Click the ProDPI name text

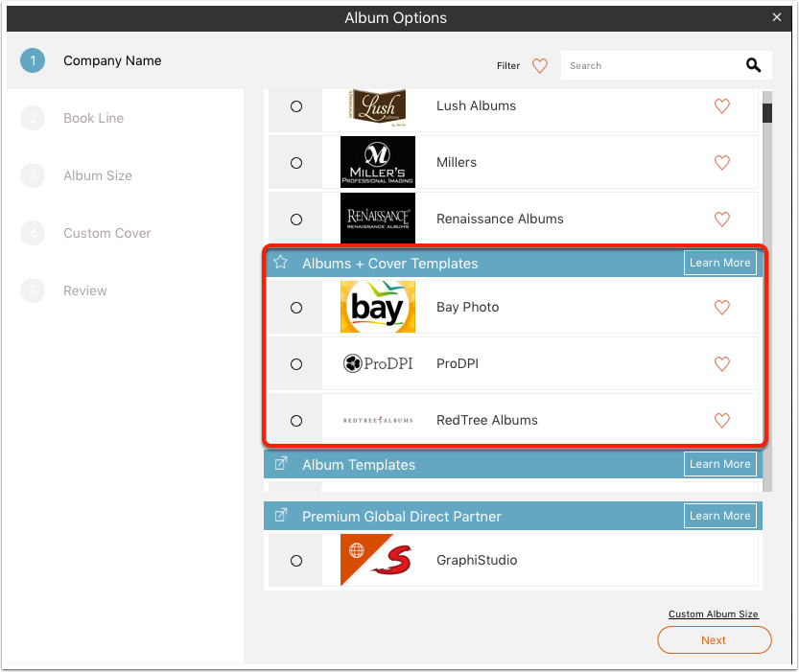pos(458,363)
